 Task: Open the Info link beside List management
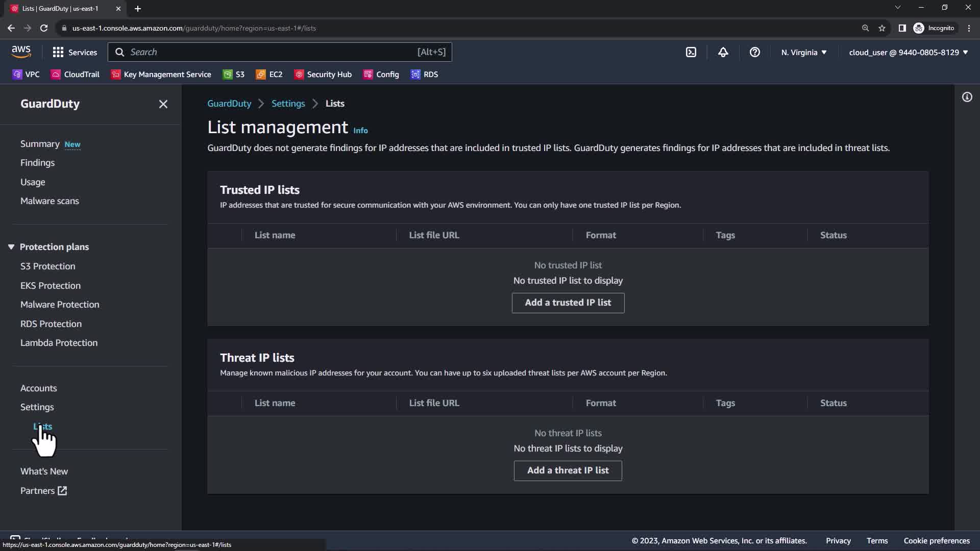click(x=360, y=131)
